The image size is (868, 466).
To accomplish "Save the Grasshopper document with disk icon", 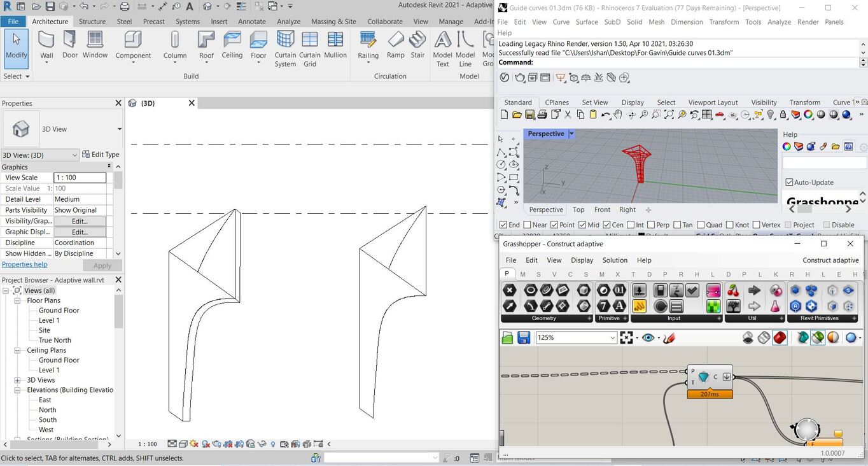I will 523,337.
